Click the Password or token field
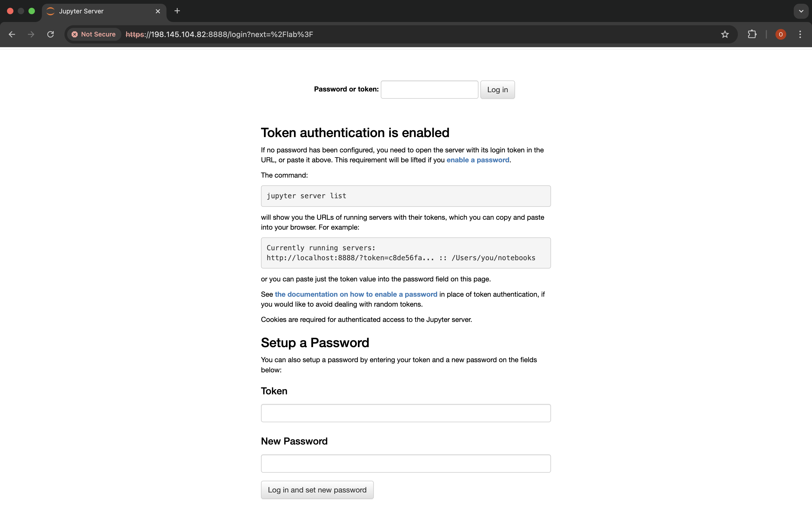This screenshot has height=507, width=812. click(429, 90)
